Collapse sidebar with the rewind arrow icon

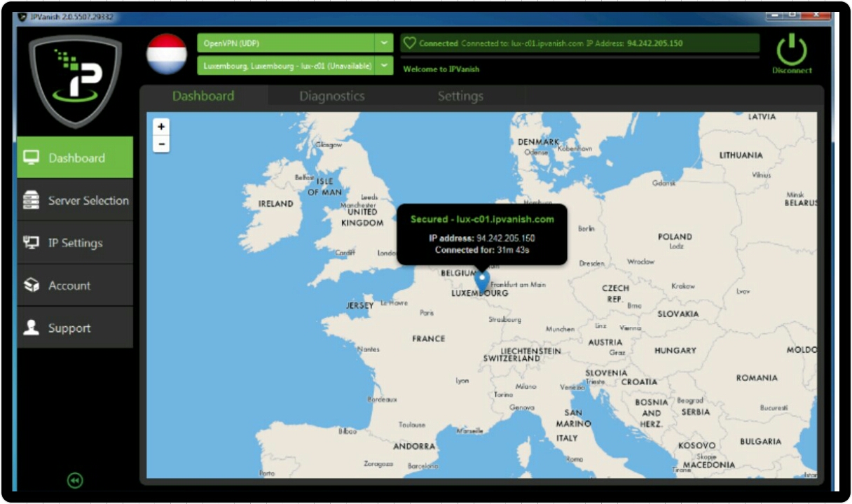click(75, 480)
